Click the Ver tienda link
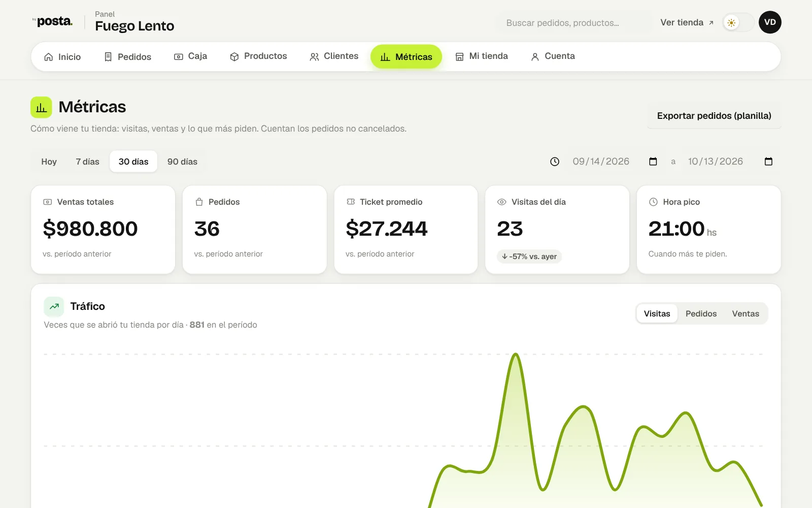The height and width of the screenshot is (508, 812). (687, 22)
